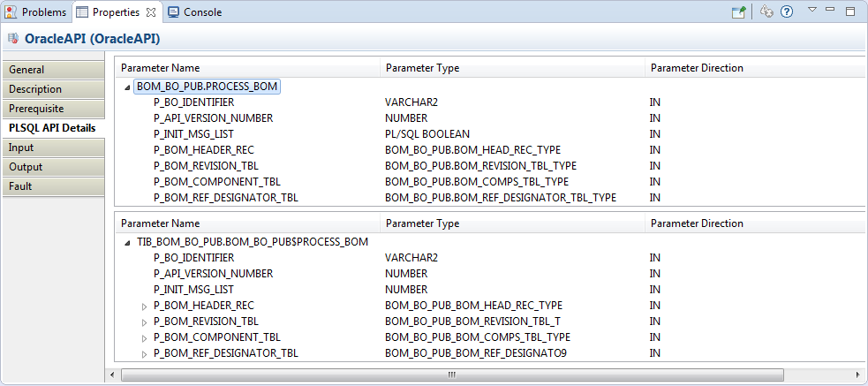
Task: Expand lower P_BOM_COMPONENT_TBL parameter
Action: 145,337
